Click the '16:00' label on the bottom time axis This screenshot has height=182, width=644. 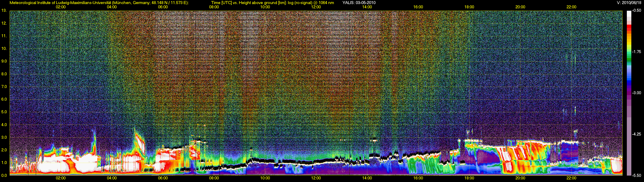point(418,178)
